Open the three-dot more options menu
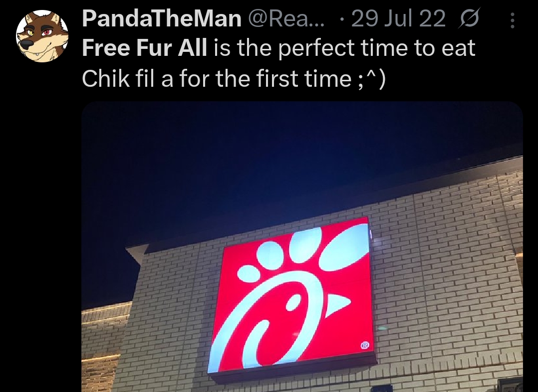The height and width of the screenshot is (392, 538). click(512, 20)
